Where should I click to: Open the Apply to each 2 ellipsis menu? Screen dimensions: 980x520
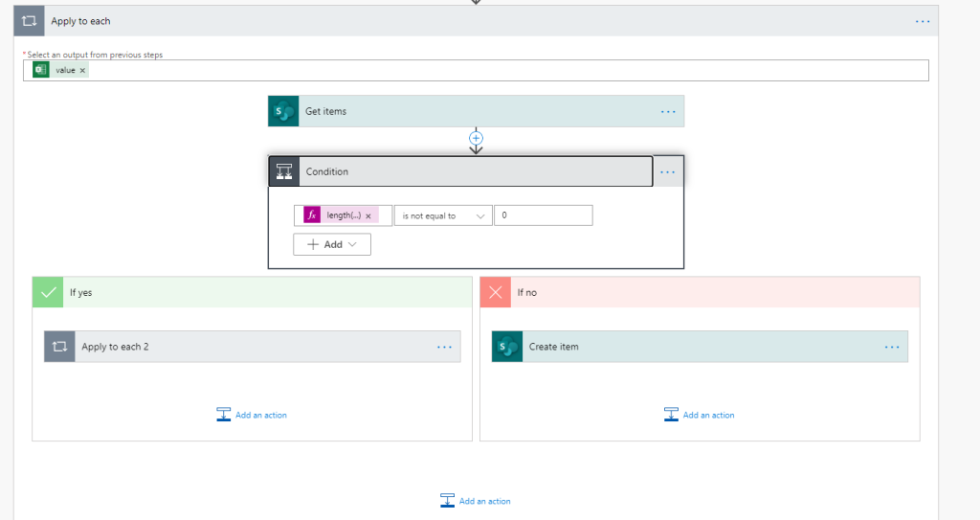(x=444, y=347)
